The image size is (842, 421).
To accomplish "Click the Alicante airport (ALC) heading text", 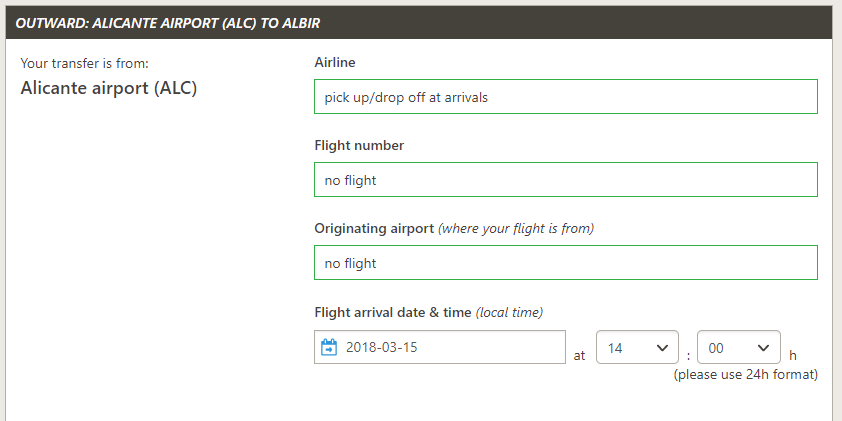I will (x=109, y=88).
